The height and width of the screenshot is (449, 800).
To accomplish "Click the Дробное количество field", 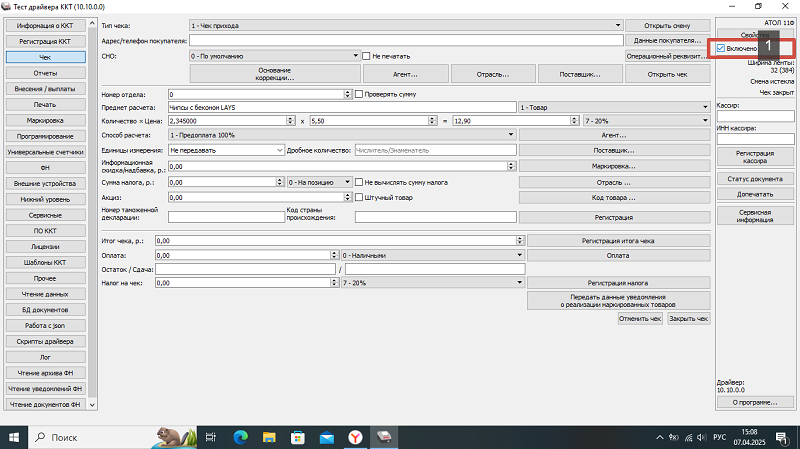I will point(436,151).
